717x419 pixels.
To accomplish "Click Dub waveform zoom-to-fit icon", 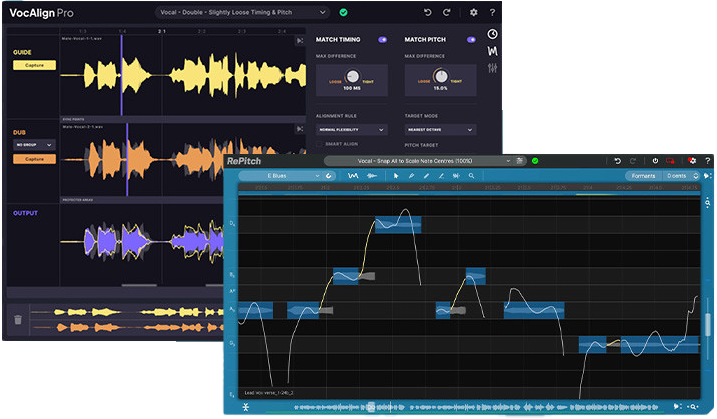I will tap(300, 129).
